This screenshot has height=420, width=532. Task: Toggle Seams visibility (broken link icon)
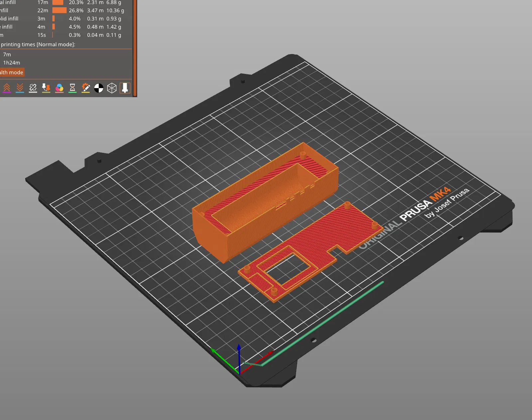pos(33,88)
